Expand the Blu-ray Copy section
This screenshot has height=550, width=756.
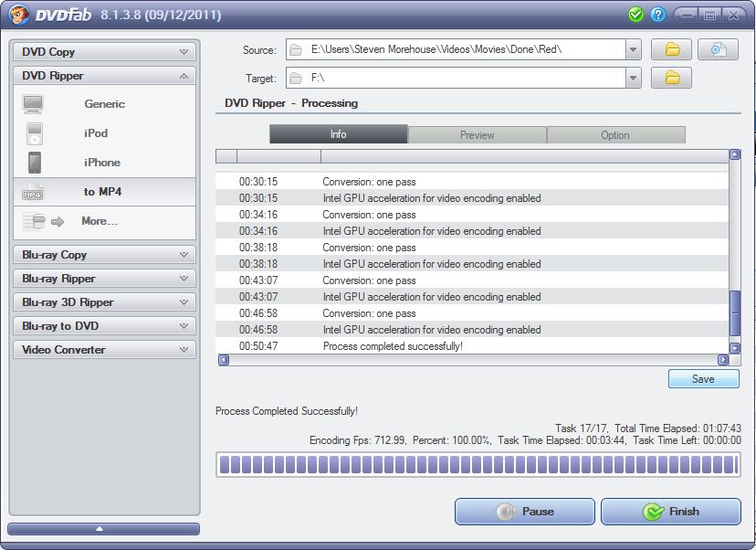click(x=104, y=255)
